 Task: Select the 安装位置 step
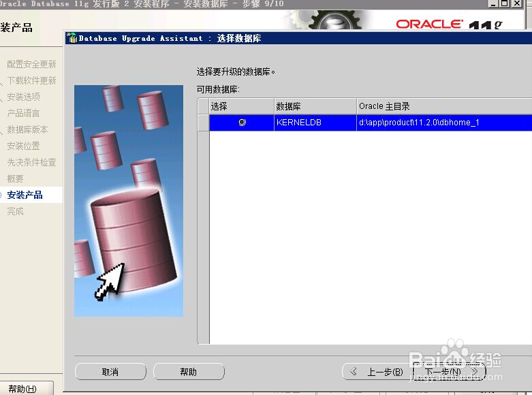click(23, 146)
